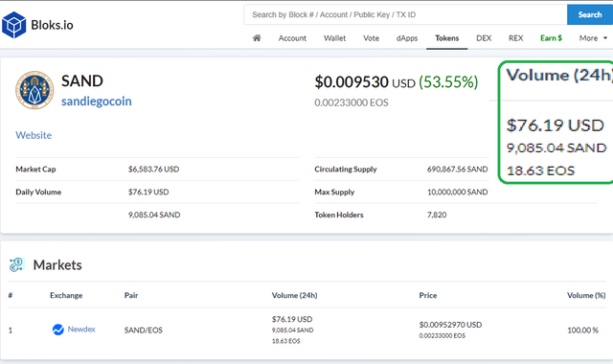This screenshot has width=613, height=364.
Task: Click the (53.55%) price change
Action: click(x=448, y=82)
